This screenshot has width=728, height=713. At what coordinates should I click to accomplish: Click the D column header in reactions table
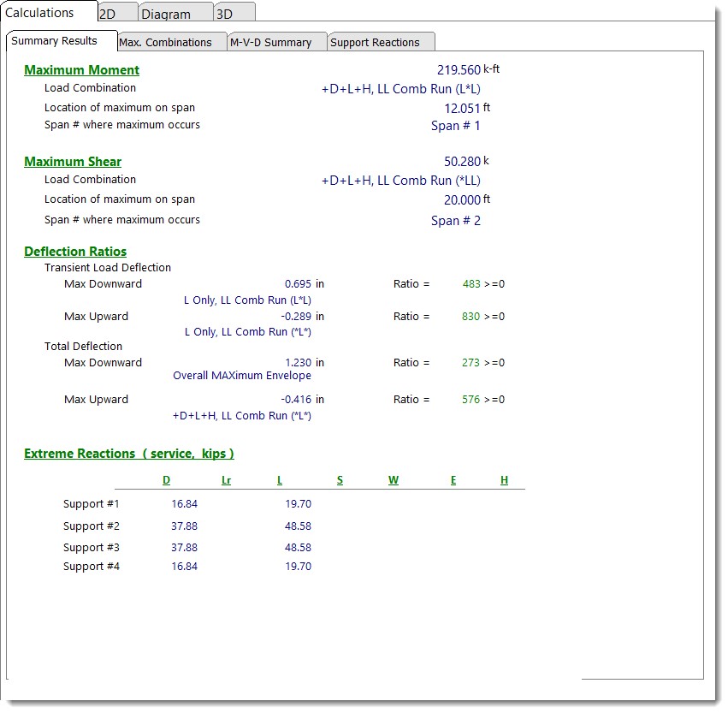166,480
